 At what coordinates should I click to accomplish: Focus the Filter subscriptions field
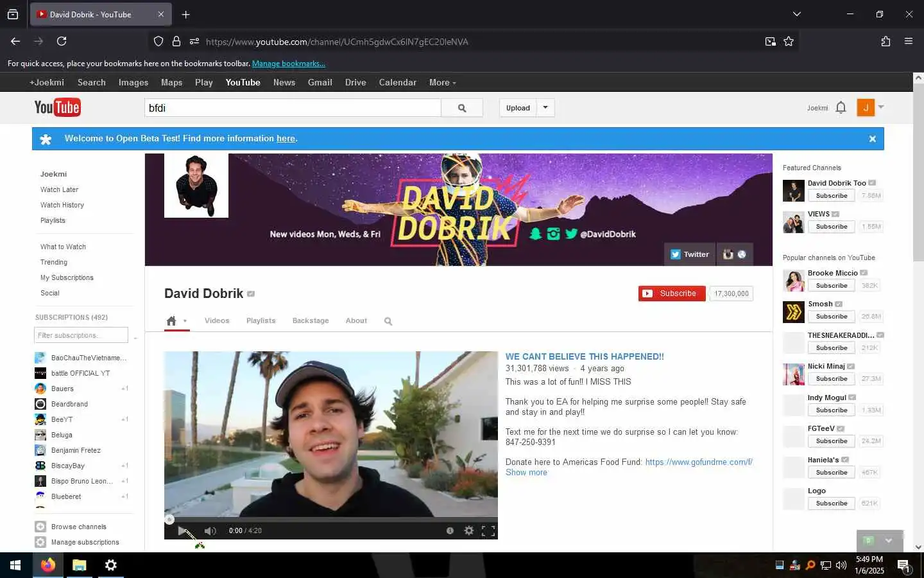[x=81, y=335]
